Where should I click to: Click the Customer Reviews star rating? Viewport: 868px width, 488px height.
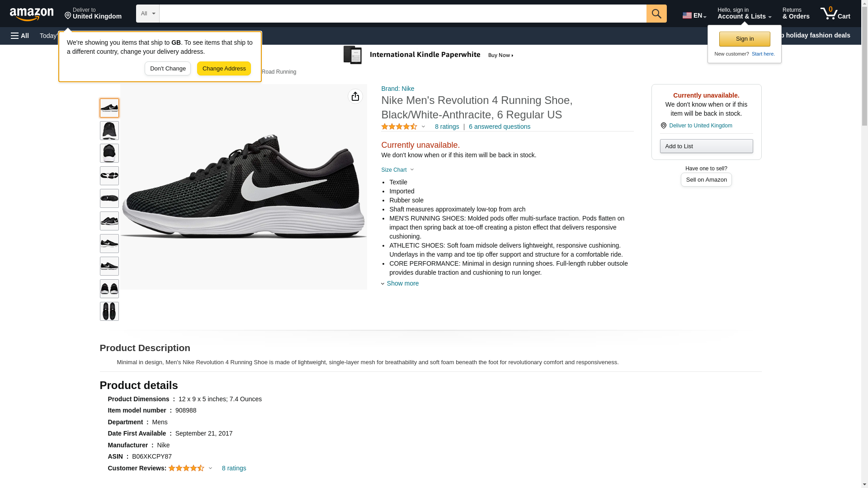(186, 469)
